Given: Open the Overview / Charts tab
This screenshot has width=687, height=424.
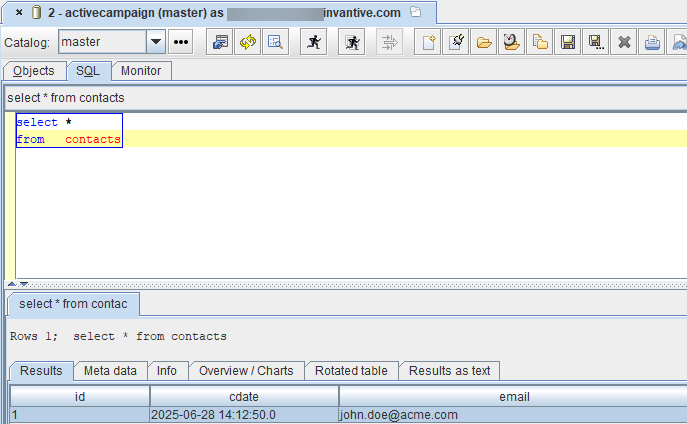Looking at the screenshot, I should point(246,371).
